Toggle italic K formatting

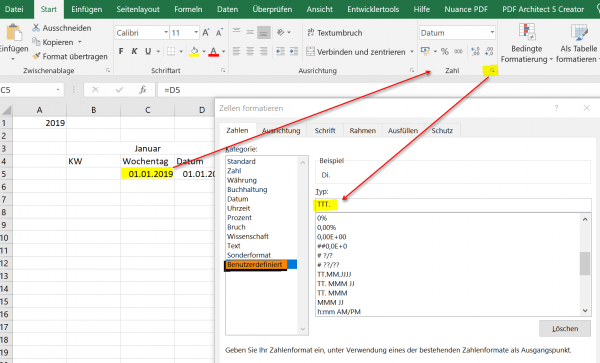click(134, 51)
